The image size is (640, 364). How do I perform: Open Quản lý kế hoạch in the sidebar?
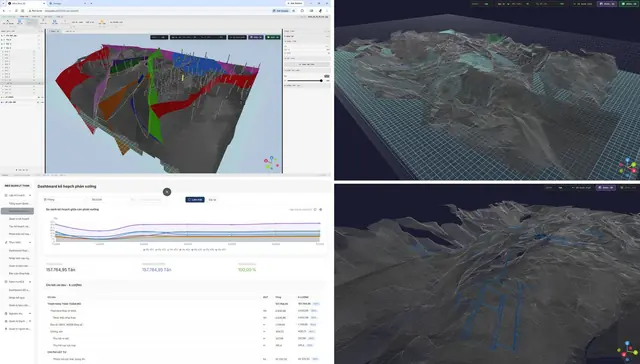19,219
